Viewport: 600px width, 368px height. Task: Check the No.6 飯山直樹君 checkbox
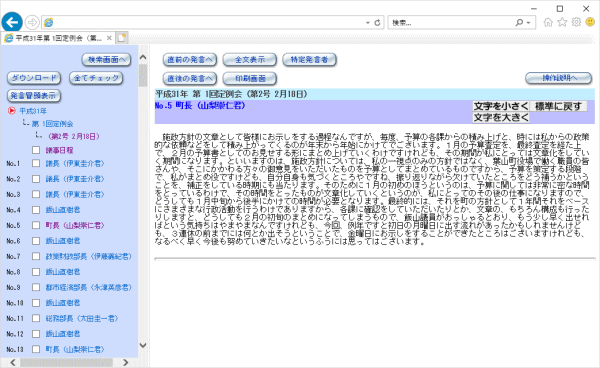coord(36,241)
